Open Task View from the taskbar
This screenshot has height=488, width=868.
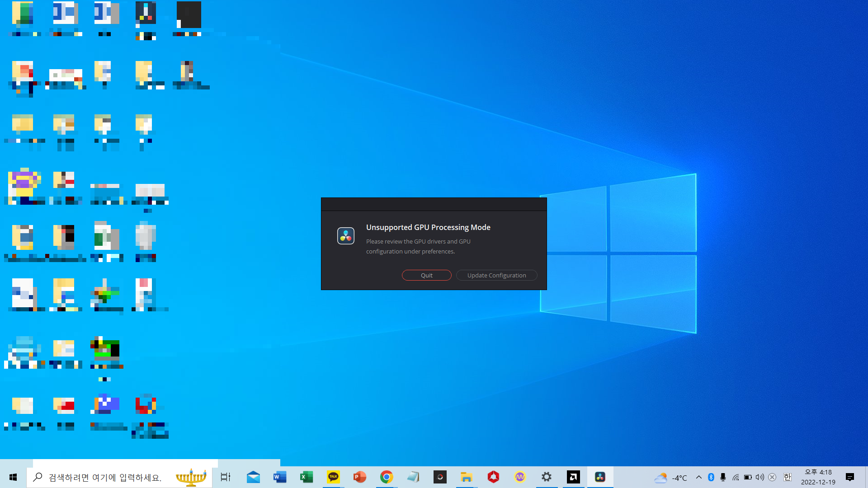225,477
